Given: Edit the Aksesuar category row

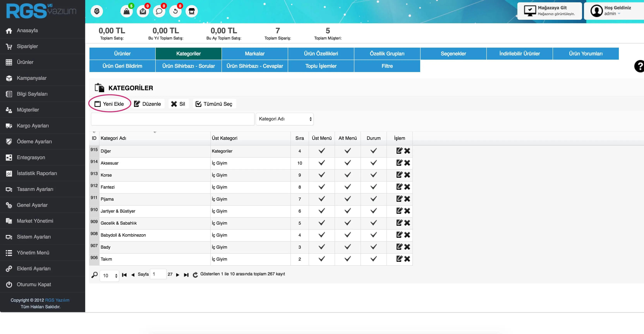Looking at the screenshot, I should point(399,163).
